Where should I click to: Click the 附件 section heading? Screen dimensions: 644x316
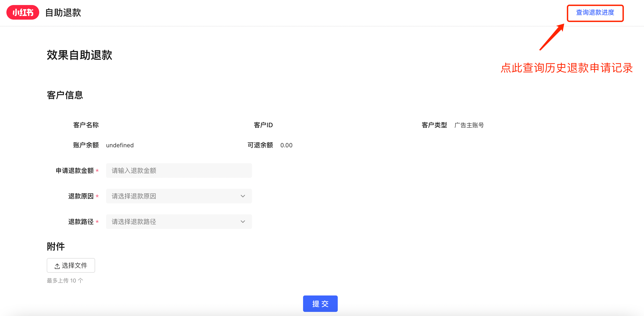56,246
